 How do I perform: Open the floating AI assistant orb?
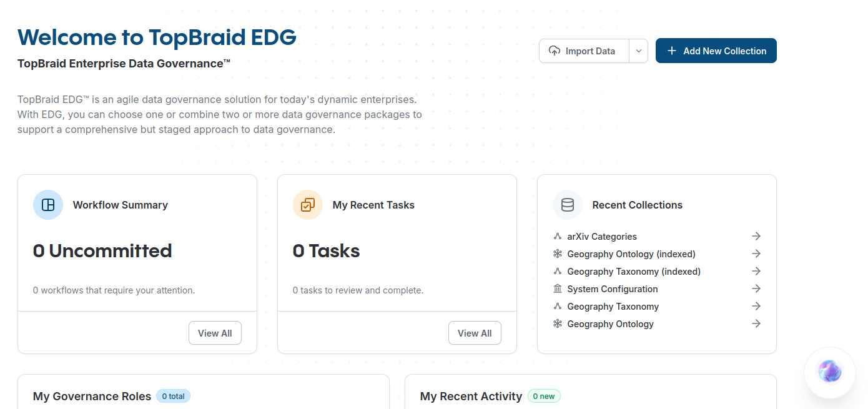tap(830, 372)
